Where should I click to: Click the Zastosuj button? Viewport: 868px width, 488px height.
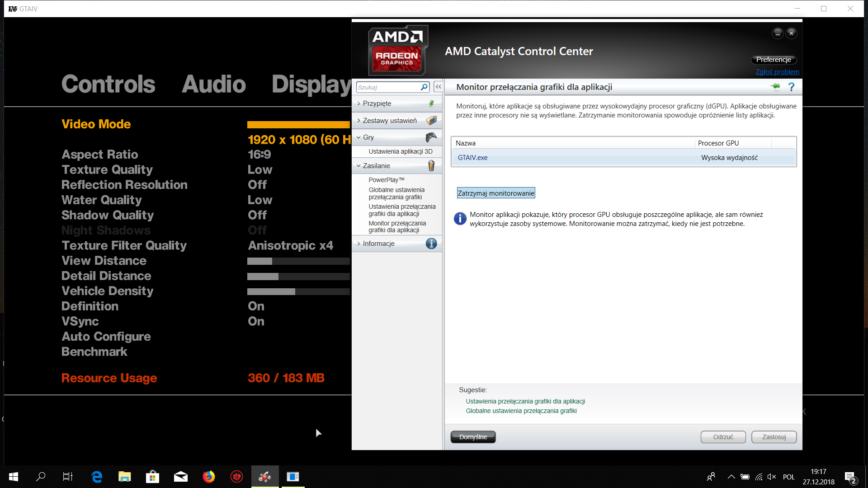tap(774, 437)
